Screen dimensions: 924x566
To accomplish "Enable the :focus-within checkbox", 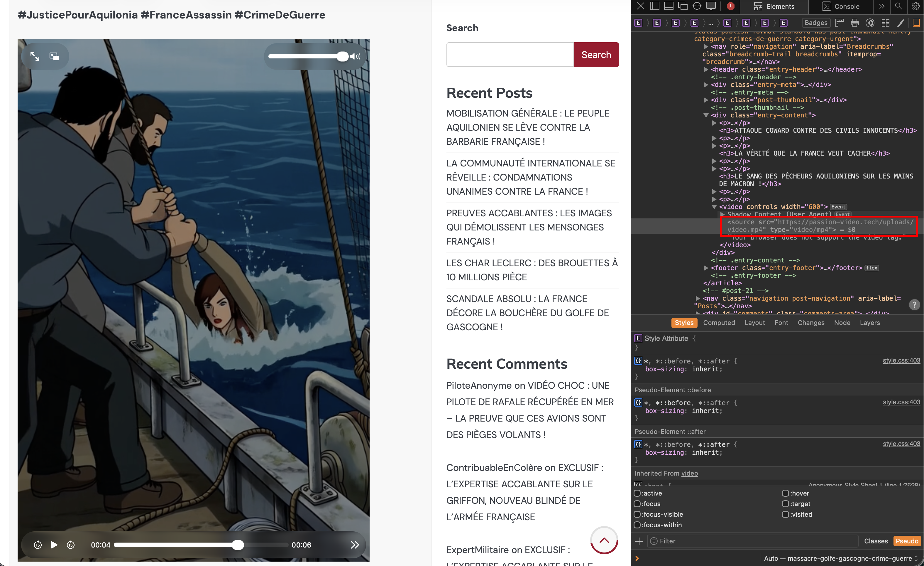I will [x=637, y=525].
